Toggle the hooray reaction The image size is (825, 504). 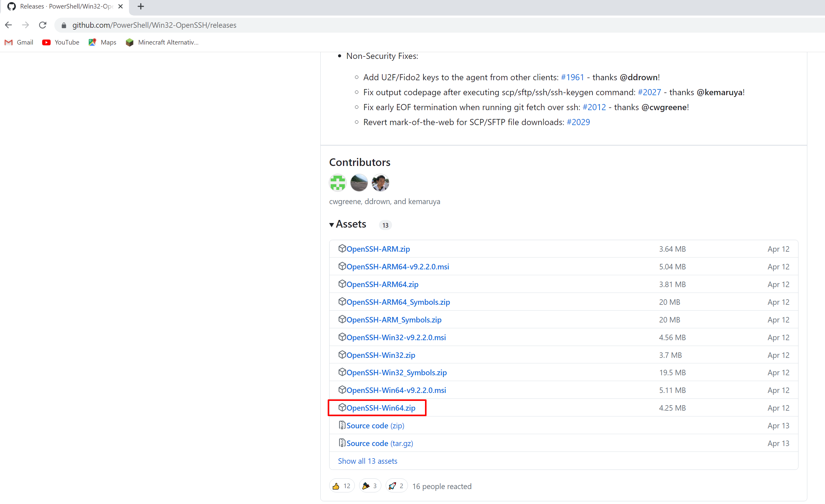(369, 486)
